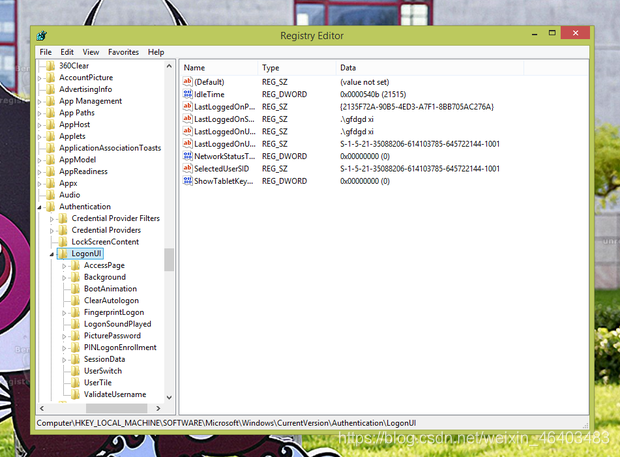This screenshot has width=620, height=457.
Task: Click the (Default) string value icon
Action: tap(187, 81)
